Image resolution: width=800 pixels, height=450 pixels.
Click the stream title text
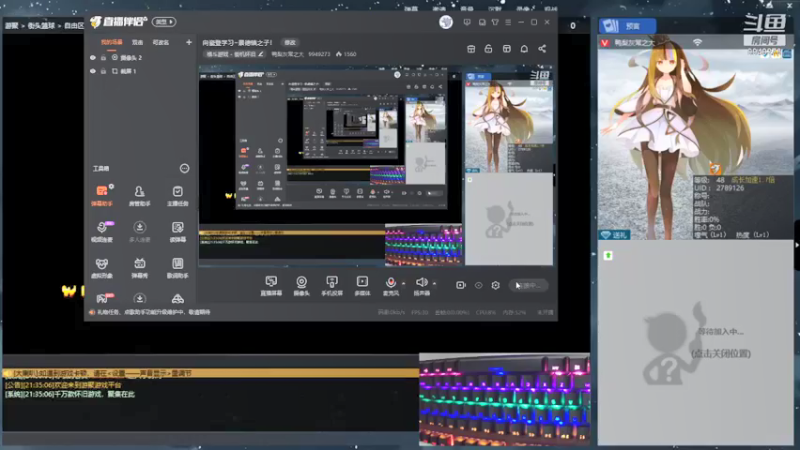237,42
